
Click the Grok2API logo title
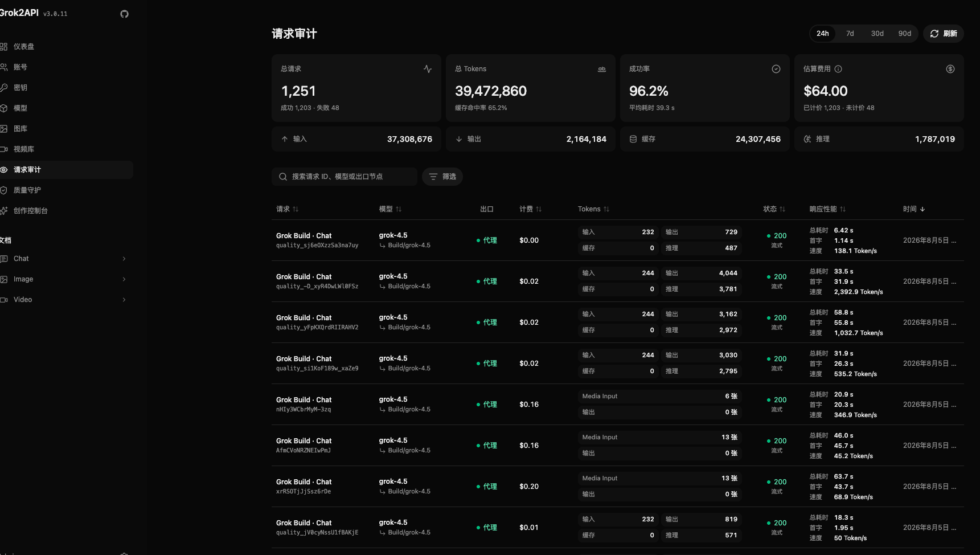pos(19,13)
